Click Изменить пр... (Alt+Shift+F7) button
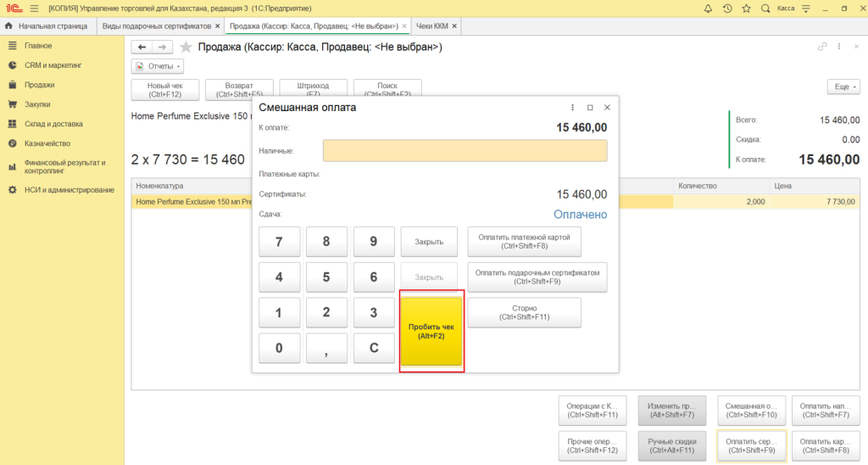The width and height of the screenshot is (868, 465). point(672,411)
